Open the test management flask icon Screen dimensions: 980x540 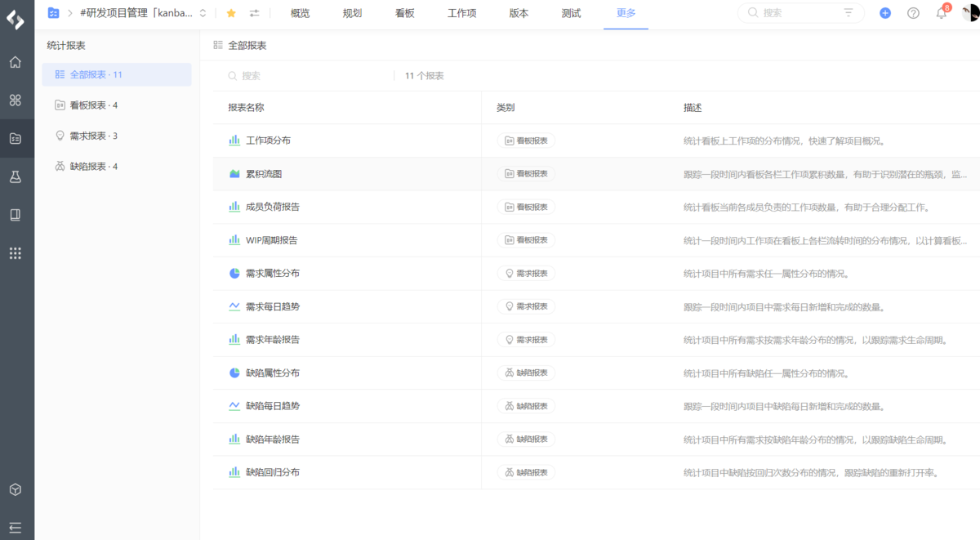coord(16,176)
